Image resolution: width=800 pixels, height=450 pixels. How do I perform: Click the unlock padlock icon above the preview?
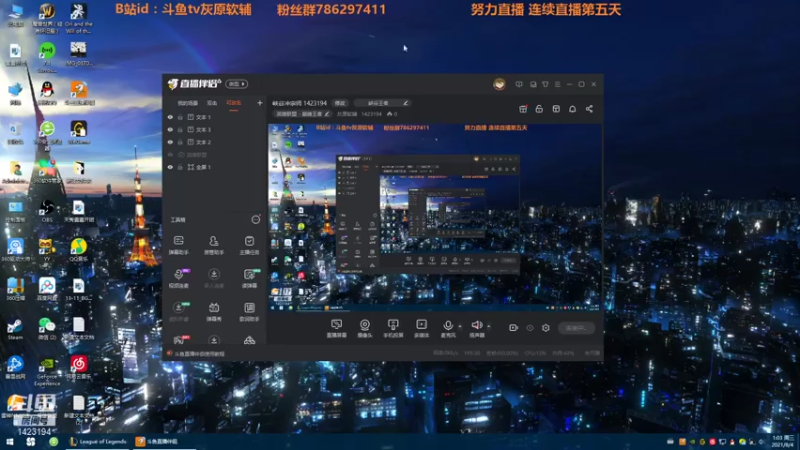tap(539, 109)
